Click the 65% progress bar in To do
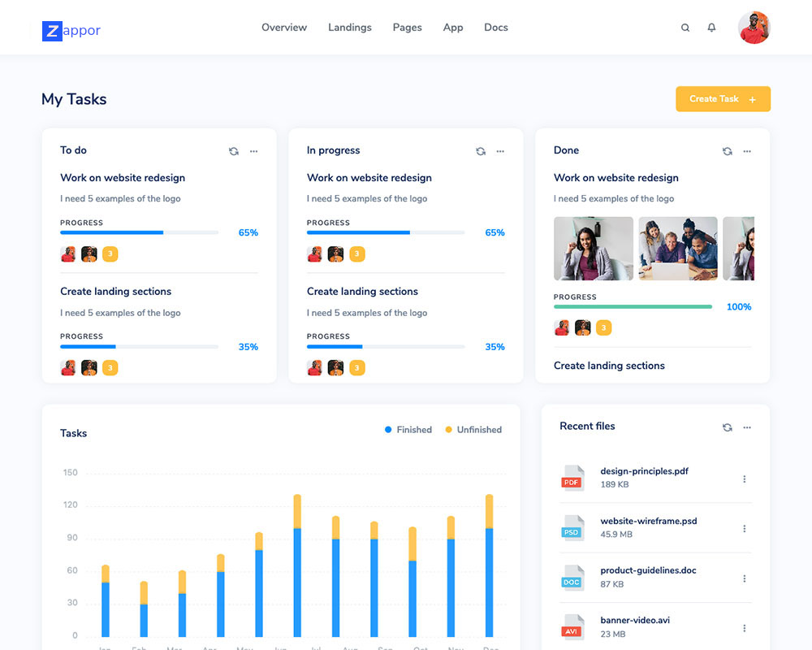Image resolution: width=812 pixels, height=650 pixels. pos(139,233)
